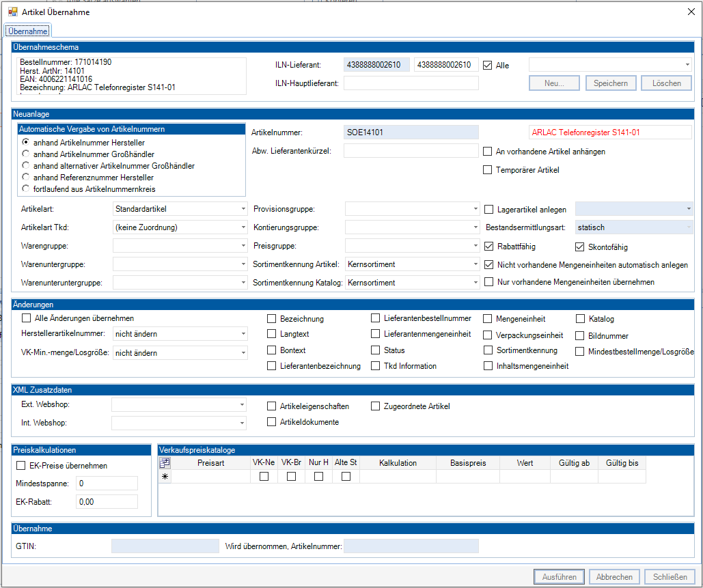The width and height of the screenshot is (703, 588).
Task: Toggle the 'Skontofähig' checkbox
Action: 580,247
